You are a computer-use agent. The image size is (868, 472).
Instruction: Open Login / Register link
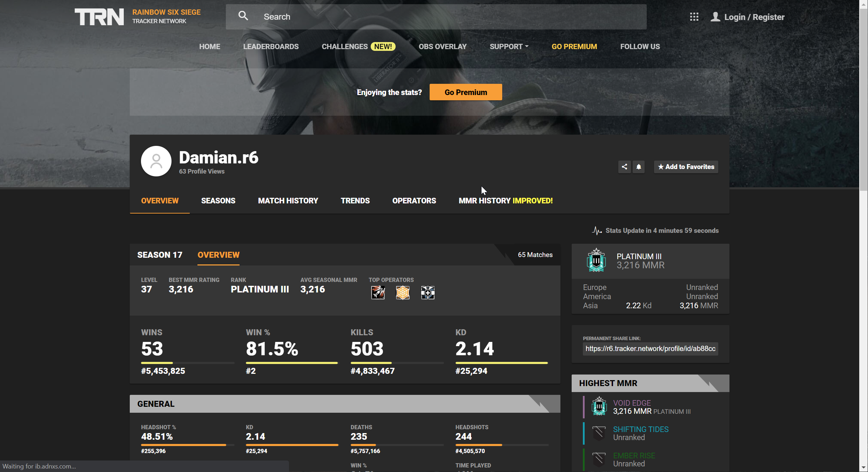754,17
